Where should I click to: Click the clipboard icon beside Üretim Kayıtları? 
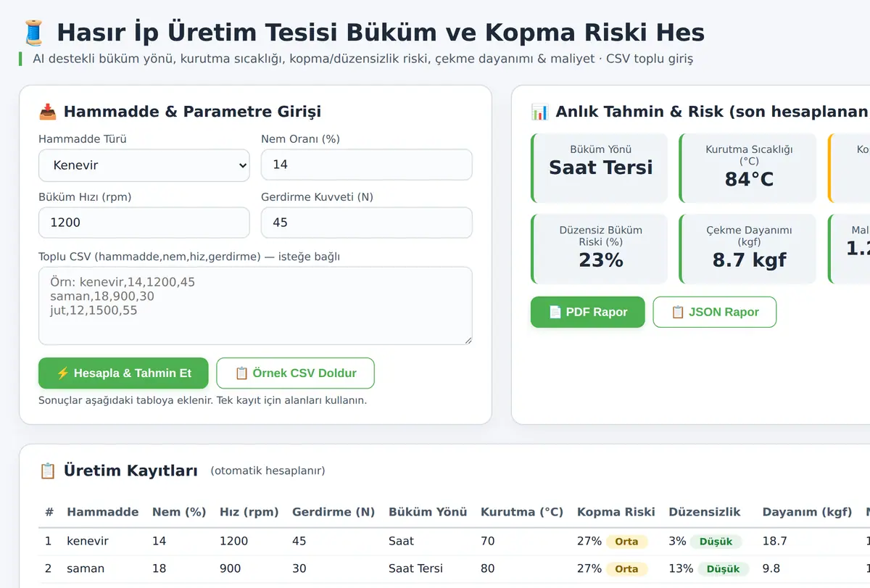click(48, 471)
